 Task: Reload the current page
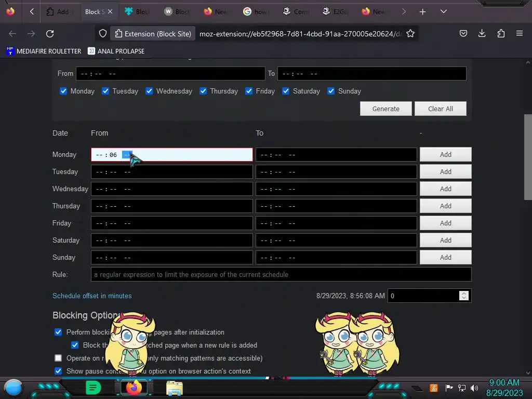pos(50,34)
